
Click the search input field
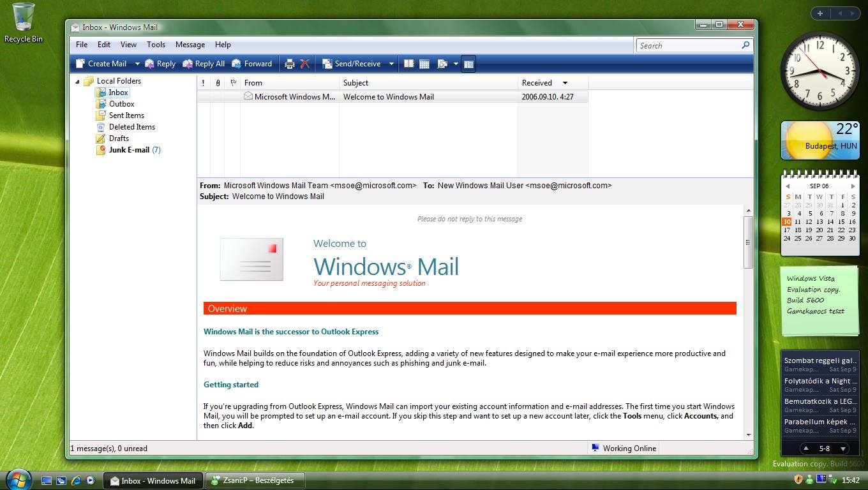coord(688,45)
